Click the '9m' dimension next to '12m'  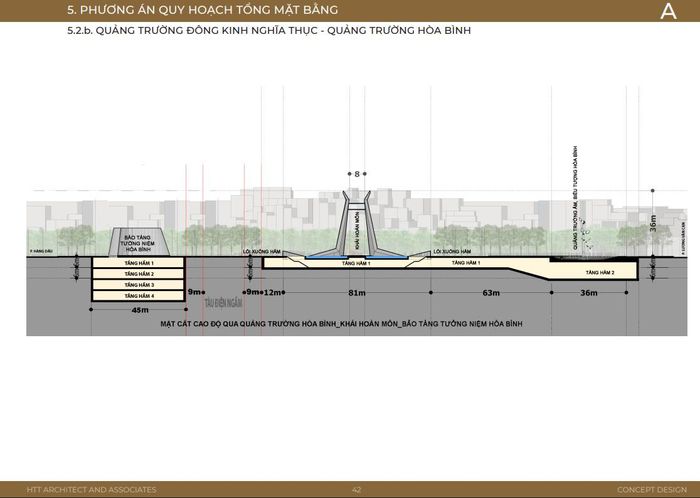point(252,292)
